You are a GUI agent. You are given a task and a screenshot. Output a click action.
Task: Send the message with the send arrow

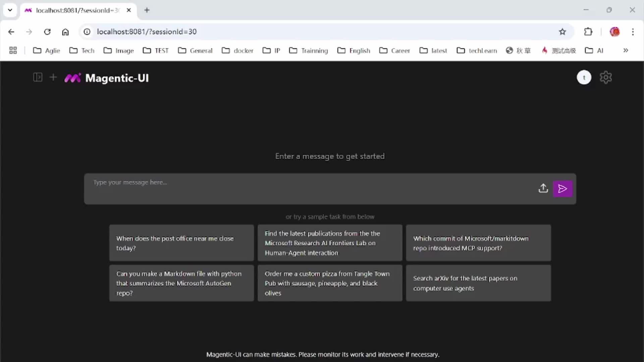coord(563,189)
